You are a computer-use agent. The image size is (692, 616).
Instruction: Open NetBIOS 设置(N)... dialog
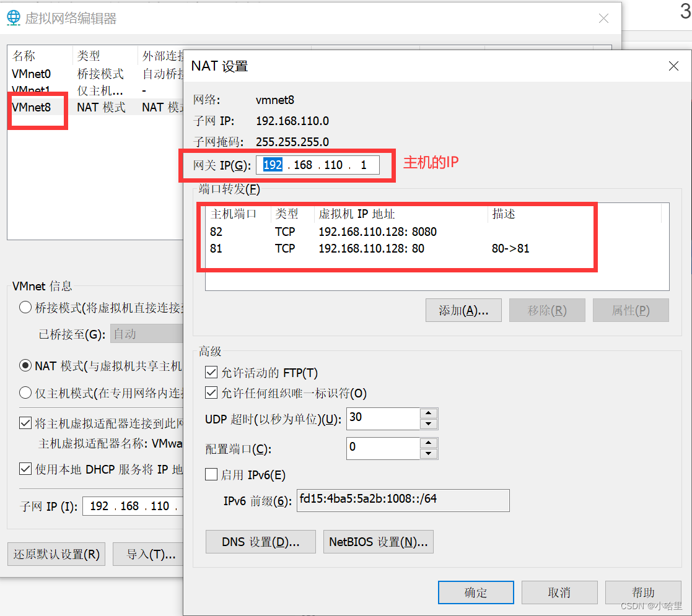(379, 542)
